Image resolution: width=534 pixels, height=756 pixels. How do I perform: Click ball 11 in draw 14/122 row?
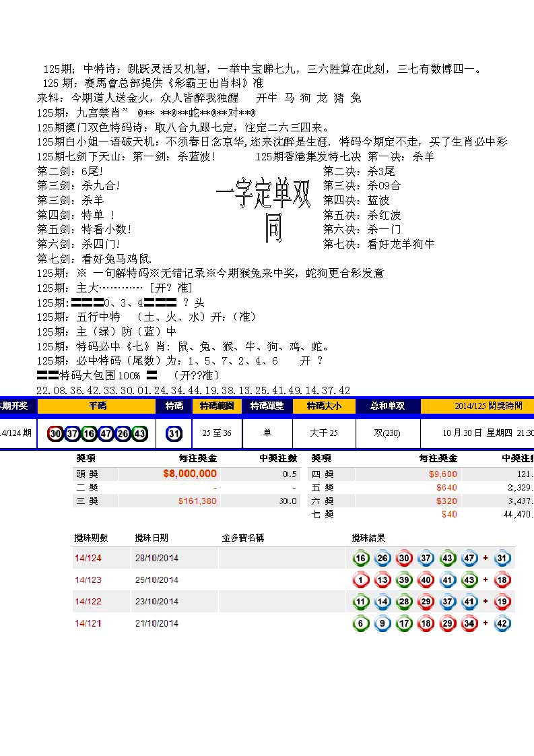point(360,602)
